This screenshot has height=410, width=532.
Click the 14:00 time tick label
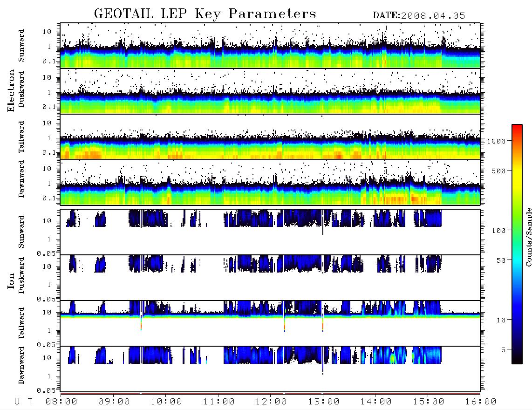(376, 402)
